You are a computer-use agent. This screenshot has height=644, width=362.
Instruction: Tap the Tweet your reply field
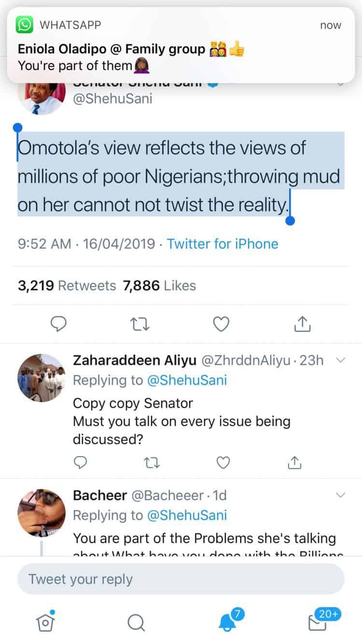tap(181, 579)
